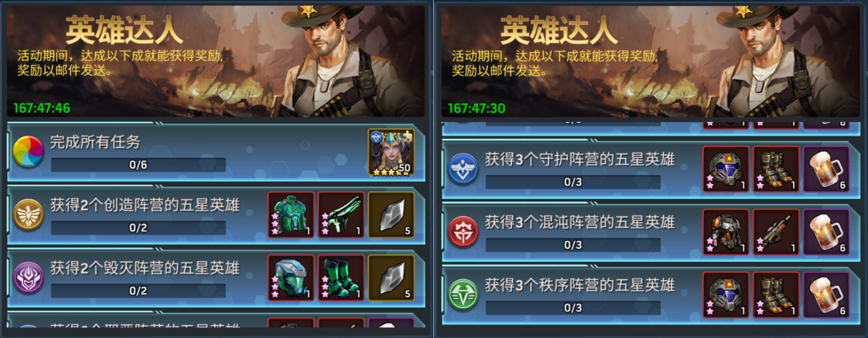
Task: Tap green boots reward in 毁灭 row
Action: (x=341, y=277)
